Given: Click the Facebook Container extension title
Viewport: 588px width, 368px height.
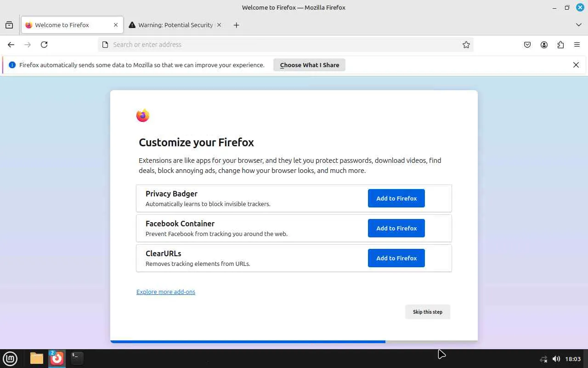Looking at the screenshot, I should (180, 224).
